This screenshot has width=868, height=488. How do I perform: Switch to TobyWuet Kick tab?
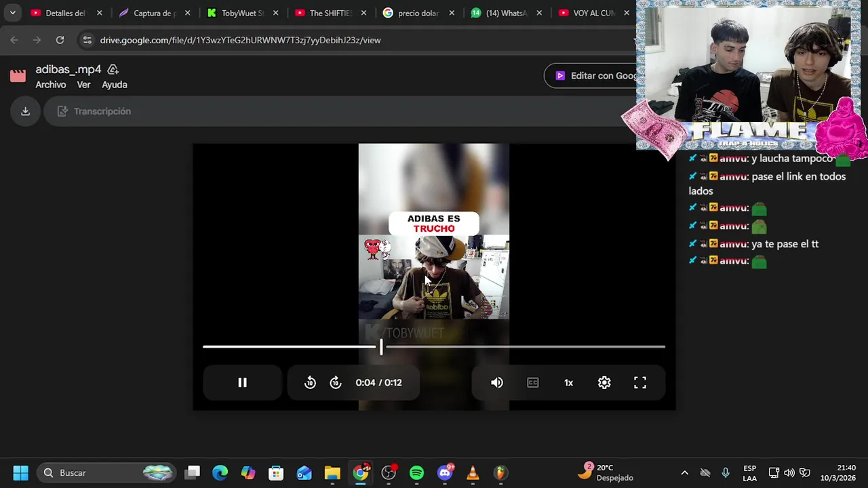coord(243,13)
